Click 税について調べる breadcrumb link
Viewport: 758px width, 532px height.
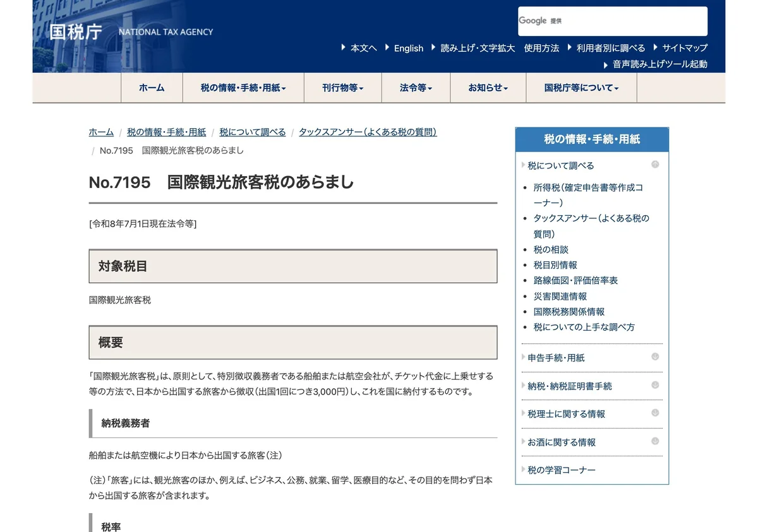(253, 132)
